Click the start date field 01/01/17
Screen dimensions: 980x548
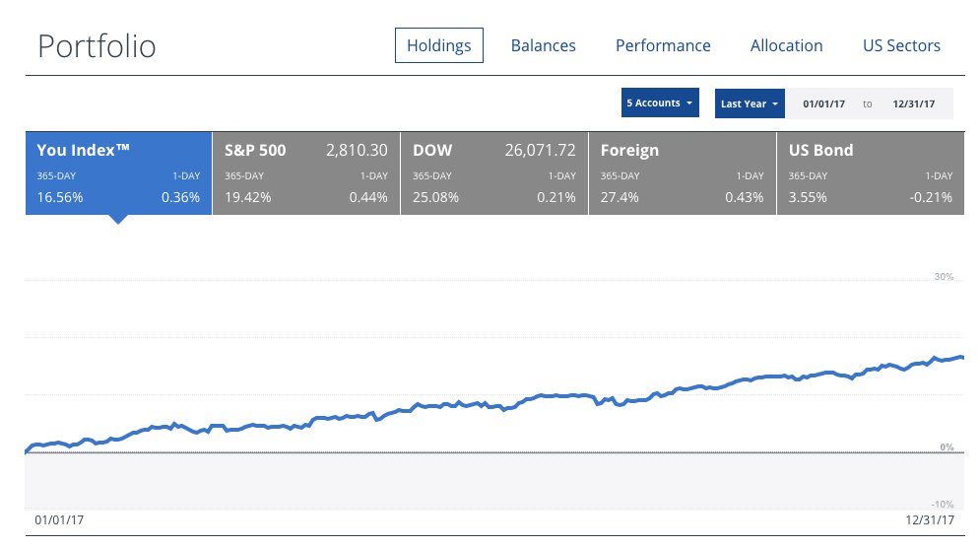pos(823,103)
